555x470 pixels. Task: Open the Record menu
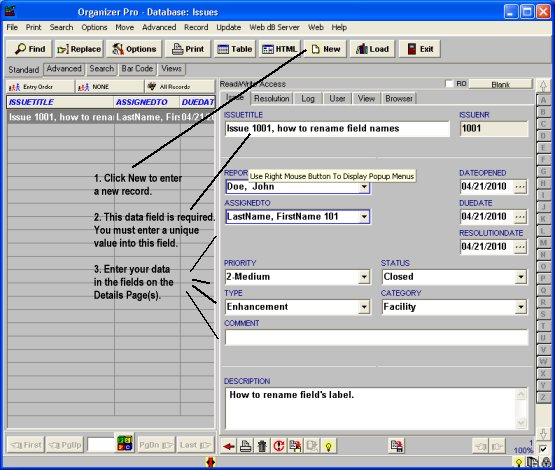point(196,27)
